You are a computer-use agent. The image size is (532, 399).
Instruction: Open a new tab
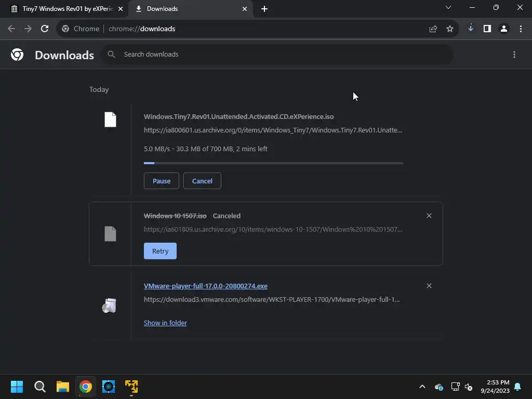click(264, 9)
